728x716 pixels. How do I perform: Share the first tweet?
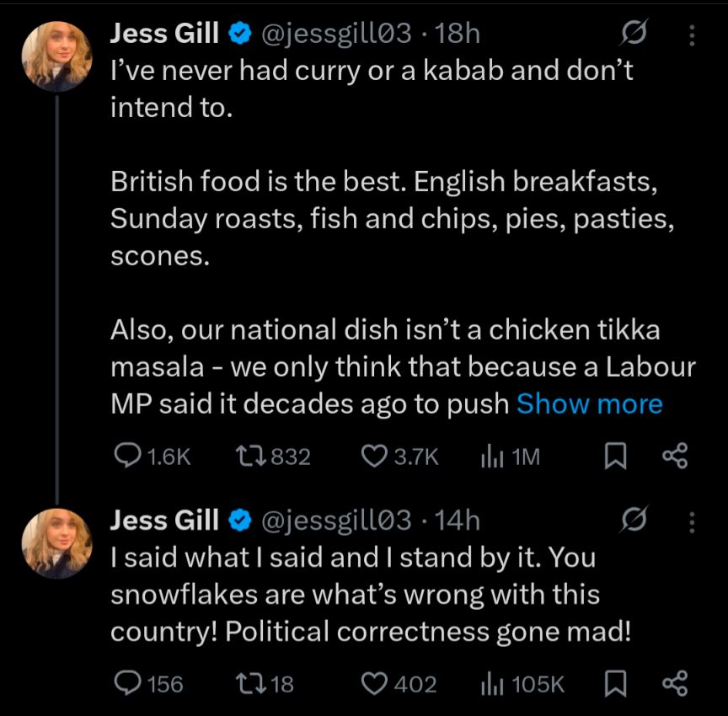click(675, 456)
